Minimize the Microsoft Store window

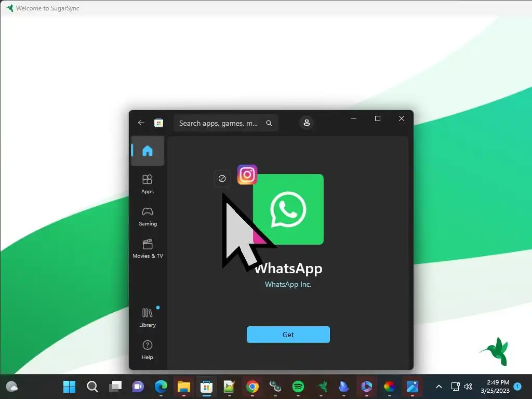point(354,118)
